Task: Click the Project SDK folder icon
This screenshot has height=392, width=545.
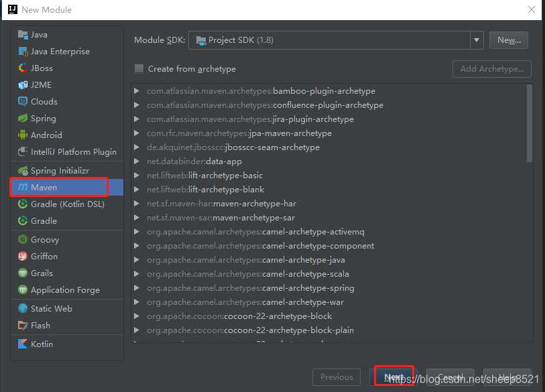Action: [201, 41]
